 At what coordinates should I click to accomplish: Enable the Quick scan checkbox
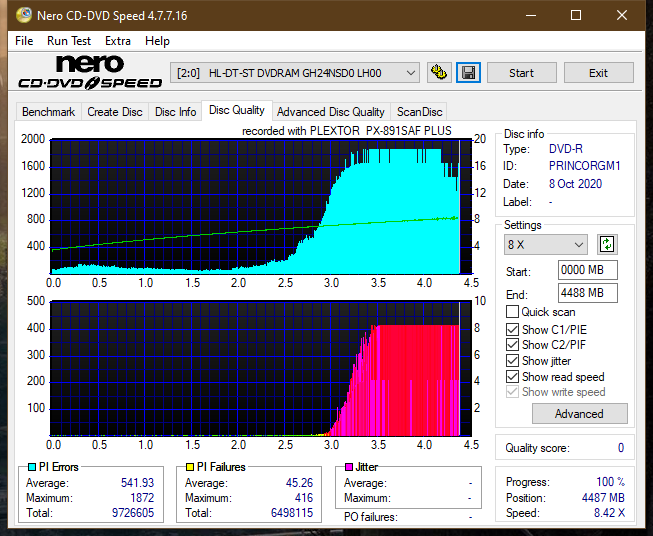[x=512, y=312]
